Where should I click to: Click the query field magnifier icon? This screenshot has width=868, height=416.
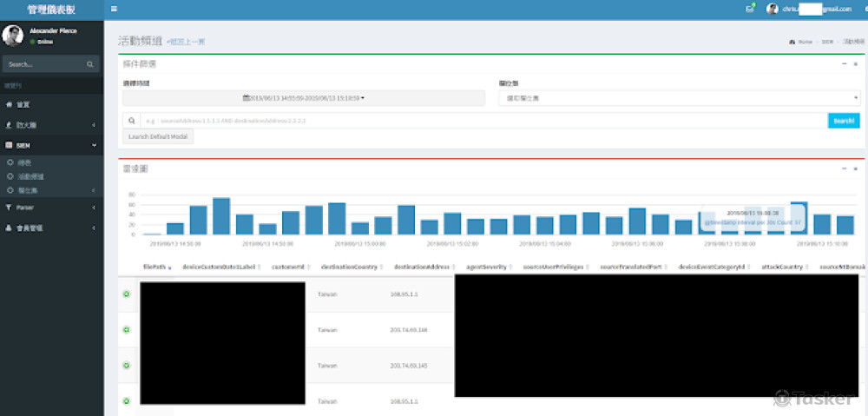[131, 122]
